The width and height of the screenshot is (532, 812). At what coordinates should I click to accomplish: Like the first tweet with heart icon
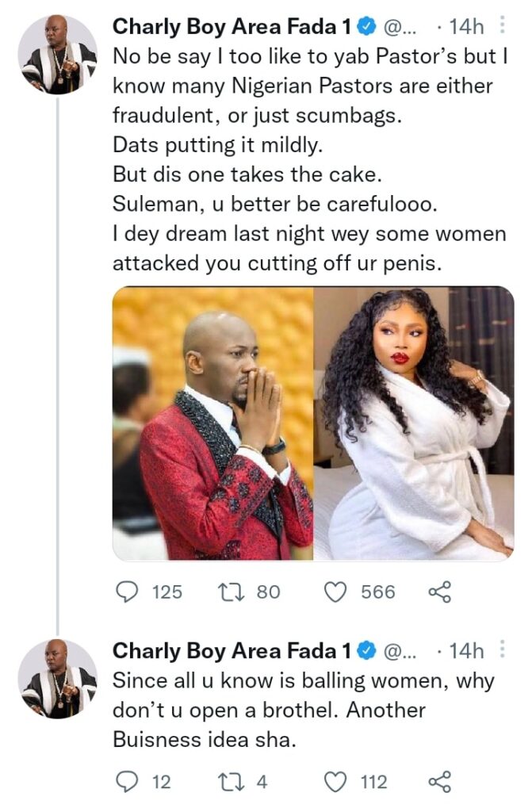(336, 592)
